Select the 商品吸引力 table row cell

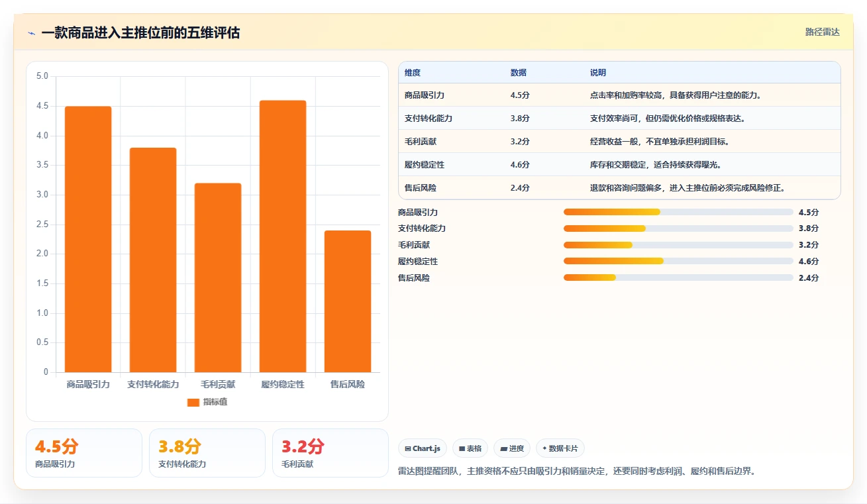click(425, 95)
